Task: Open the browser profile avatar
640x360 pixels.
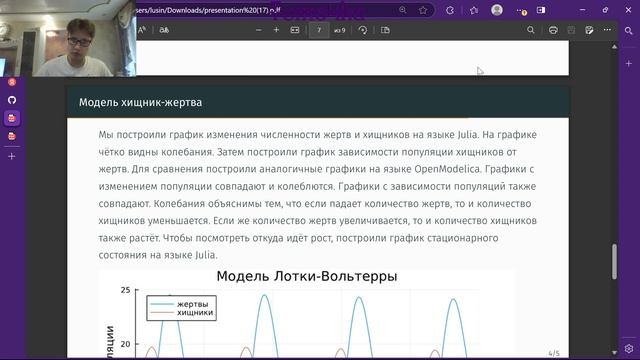Action: [497, 10]
